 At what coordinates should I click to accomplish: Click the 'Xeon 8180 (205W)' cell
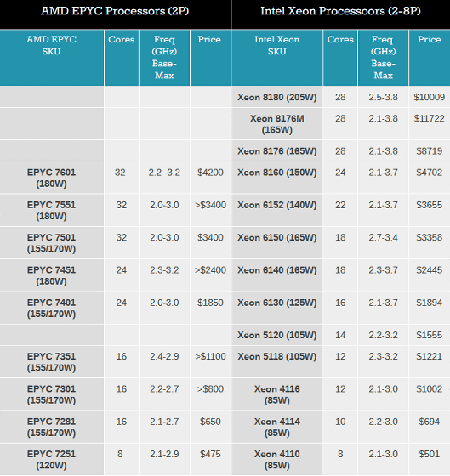click(x=277, y=97)
